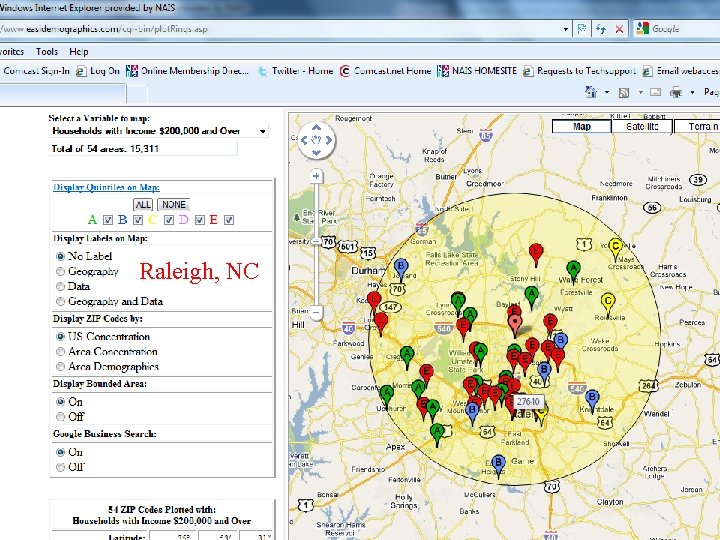Click the blue B marker near Knightdale
This screenshot has width=720, height=540.
coord(592,400)
